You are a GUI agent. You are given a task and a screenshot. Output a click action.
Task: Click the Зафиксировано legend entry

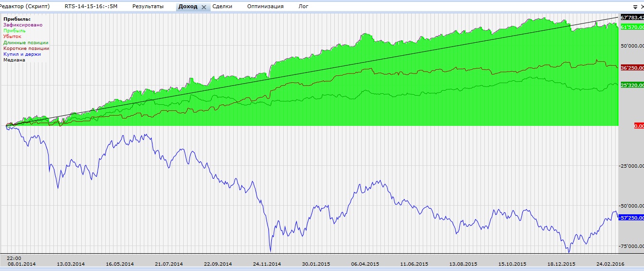coord(23,25)
